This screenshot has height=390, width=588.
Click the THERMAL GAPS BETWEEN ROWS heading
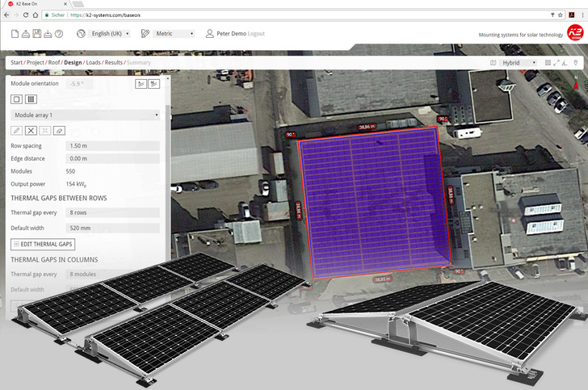59,198
